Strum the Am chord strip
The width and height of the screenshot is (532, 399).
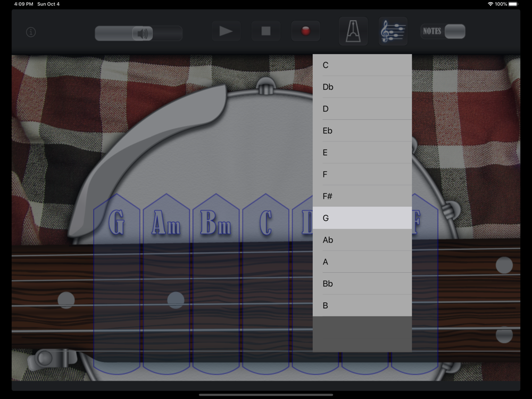166,284
